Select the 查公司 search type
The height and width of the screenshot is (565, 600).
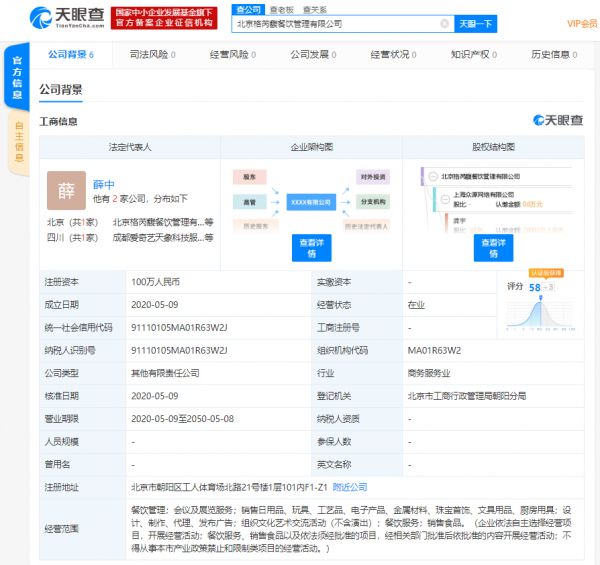point(247,8)
